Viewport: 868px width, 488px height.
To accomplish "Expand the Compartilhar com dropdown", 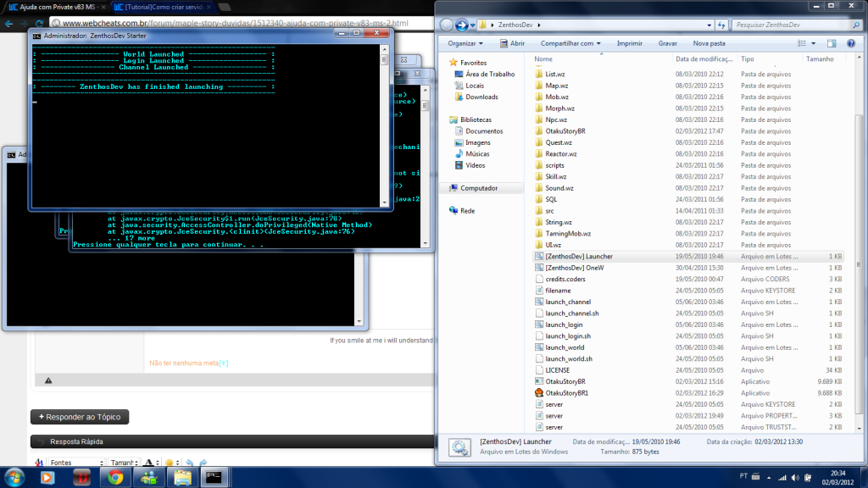I will (x=570, y=42).
